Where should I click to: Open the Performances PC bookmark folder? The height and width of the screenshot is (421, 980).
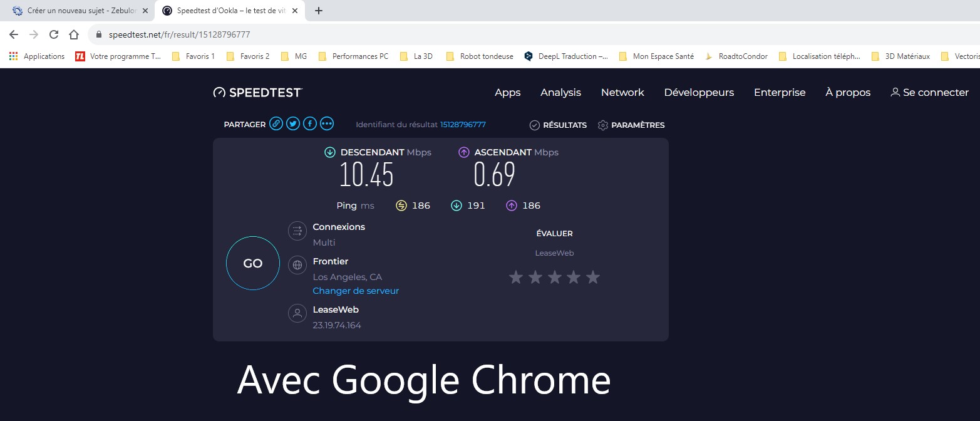pos(353,56)
